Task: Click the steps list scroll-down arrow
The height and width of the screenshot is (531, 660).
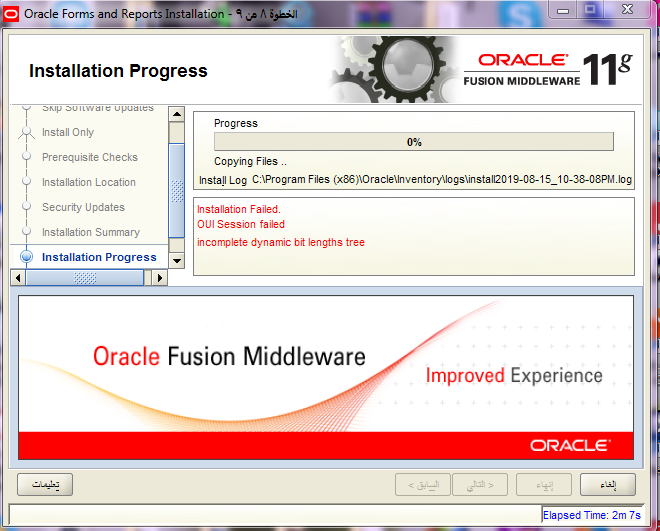Action: [176, 261]
